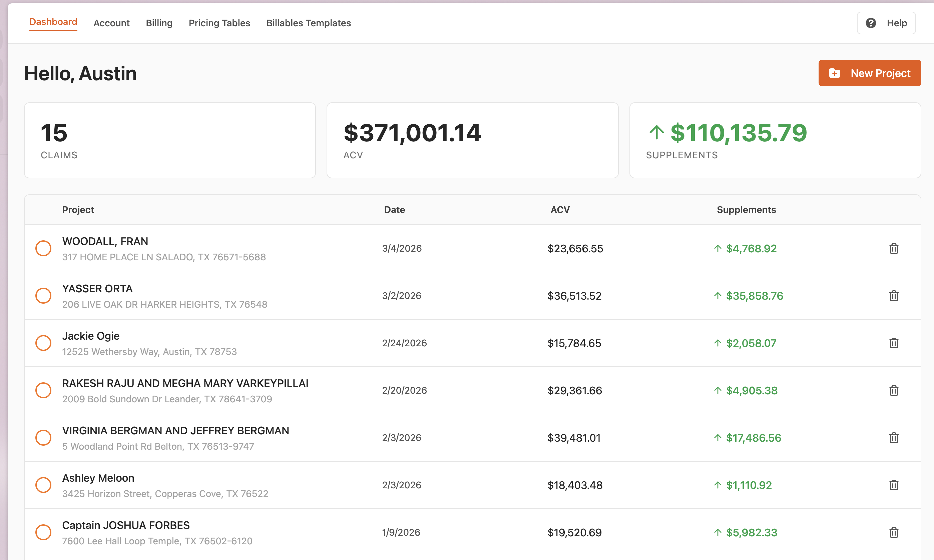This screenshot has height=560, width=934.
Task: Click trash icon on RAKESH RAJU row
Action: point(893,390)
